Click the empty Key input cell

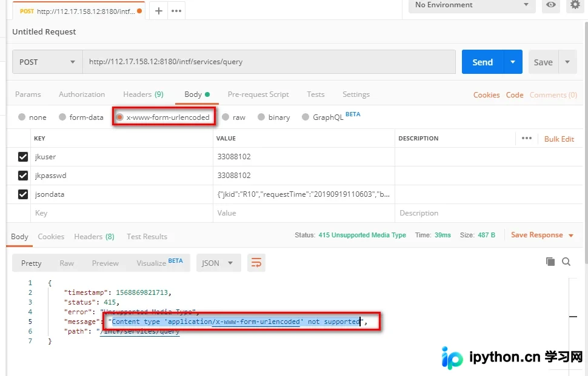[121, 213]
